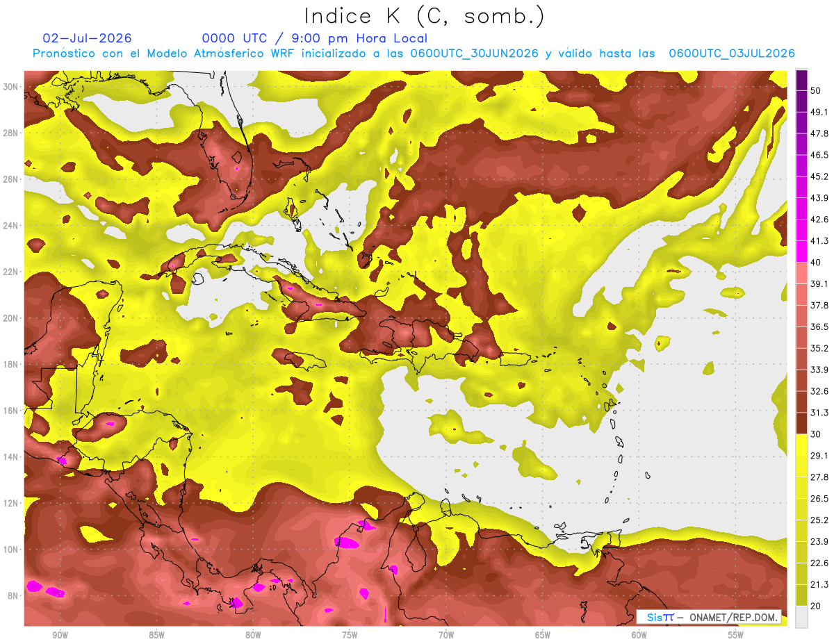Viewport: 834px width, 644px height.
Task: Click the colorbar value "22.6"
Action: tap(819, 563)
